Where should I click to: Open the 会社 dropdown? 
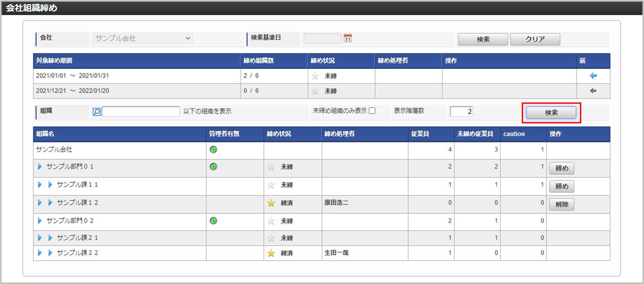(x=142, y=38)
